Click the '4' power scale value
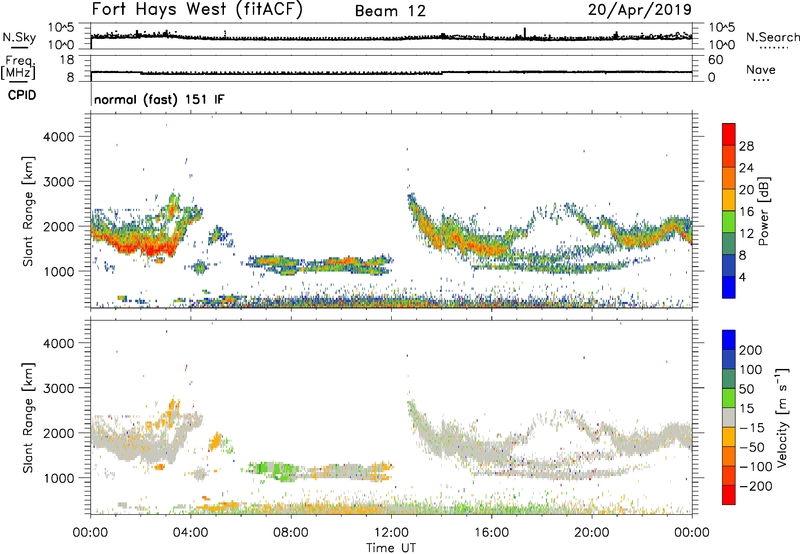 click(742, 277)
